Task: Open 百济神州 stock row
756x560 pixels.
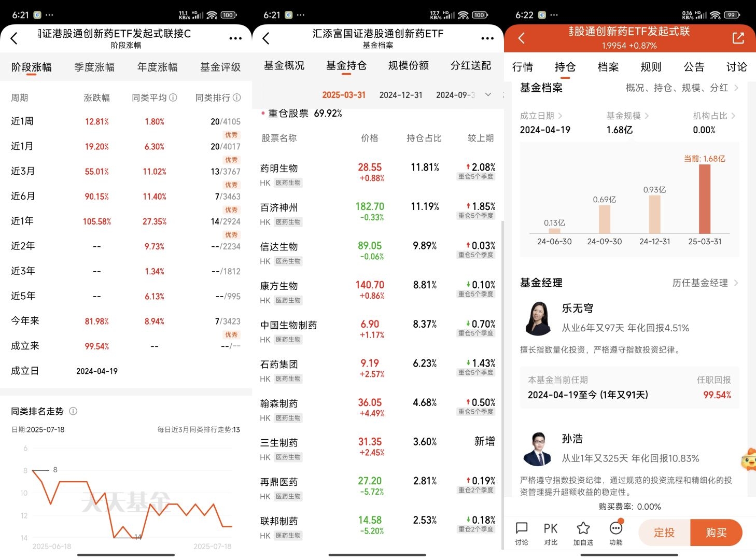Action: (378, 214)
